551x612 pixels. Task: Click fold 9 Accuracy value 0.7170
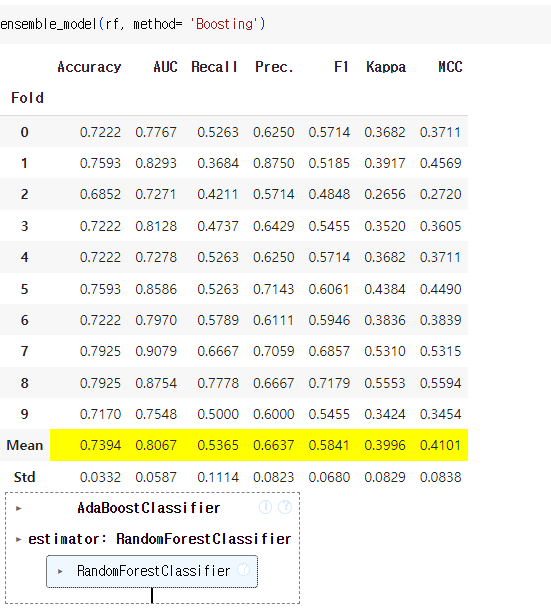(x=101, y=414)
